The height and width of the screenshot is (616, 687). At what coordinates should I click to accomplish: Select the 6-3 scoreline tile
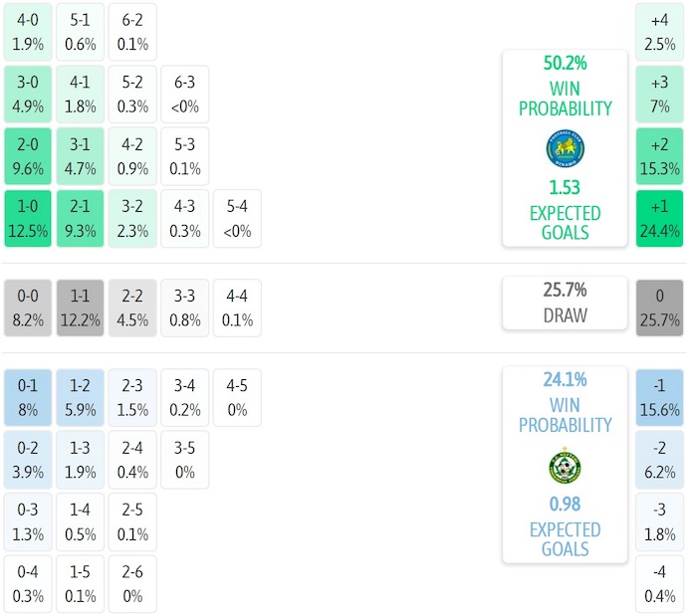pyautogui.click(x=185, y=95)
